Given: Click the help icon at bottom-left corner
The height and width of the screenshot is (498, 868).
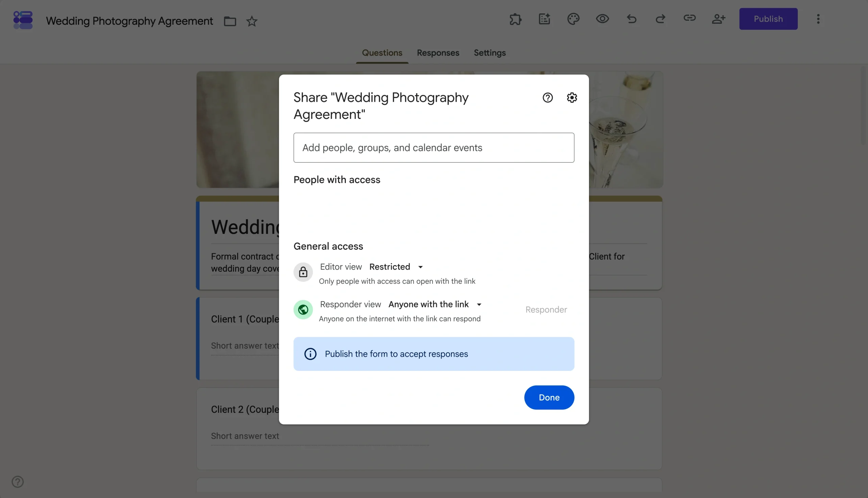Looking at the screenshot, I should 17,482.
